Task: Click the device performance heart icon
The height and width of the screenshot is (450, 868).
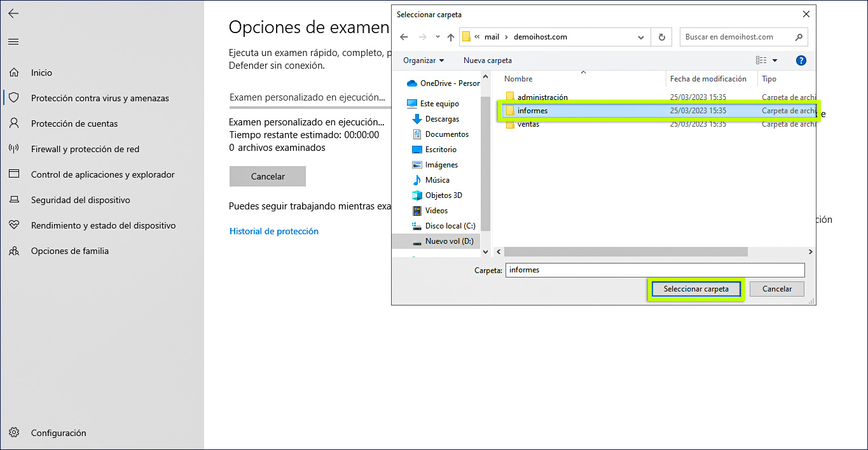Action: (14, 225)
